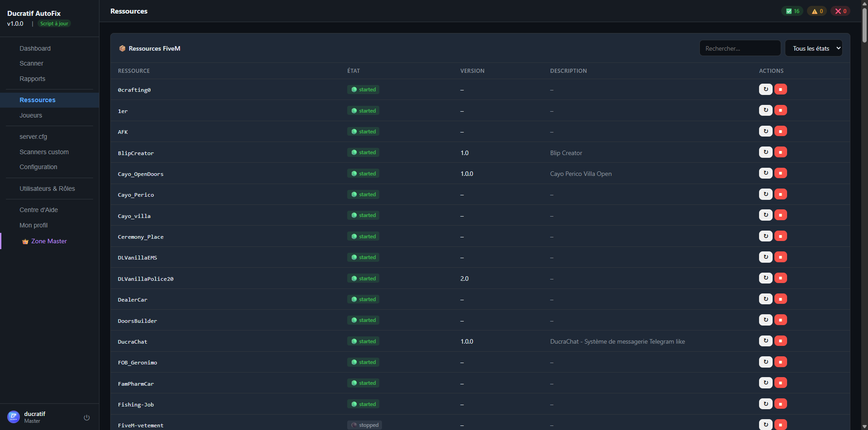This screenshot has height=430, width=868.
Task: Stop the AFK resource
Action: (780, 132)
